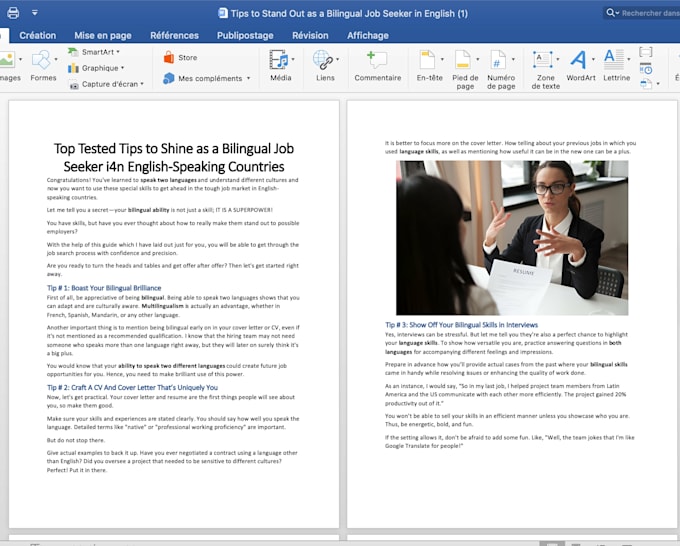Click the Liens globe icon
Image resolution: width=680 pixels, height=546 pixels.
click(x=323, y=59)
